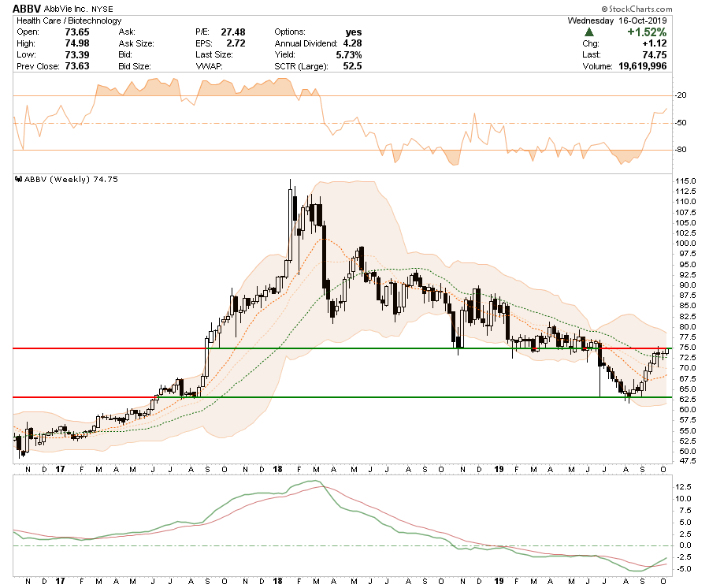Screen dimensions: 709x588
Task: Select the Health Care / Biotechnology sector label
Action: tap(69, 20)
